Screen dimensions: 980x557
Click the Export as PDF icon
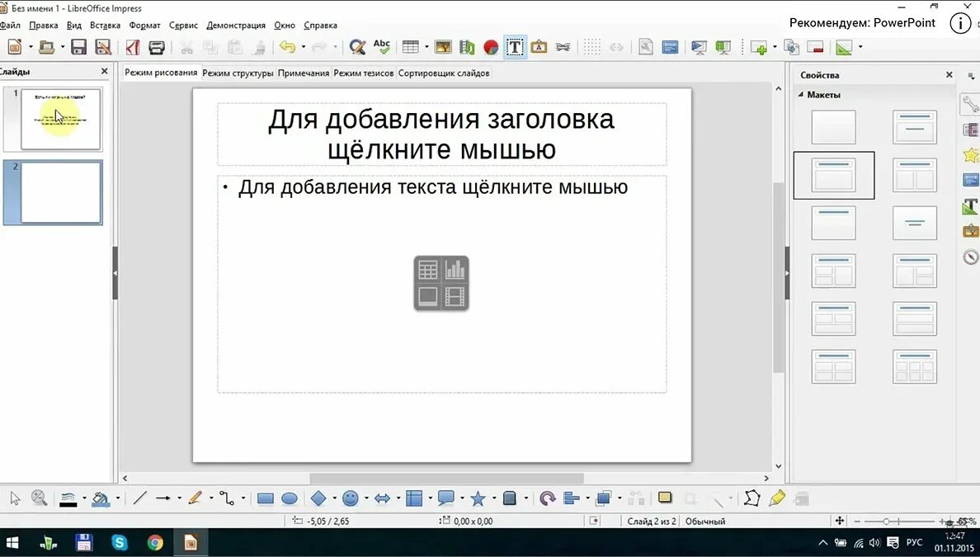point(133,47)
